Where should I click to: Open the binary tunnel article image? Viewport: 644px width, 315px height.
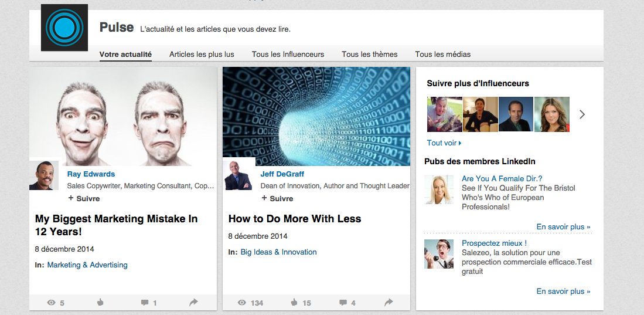(316, 116)
